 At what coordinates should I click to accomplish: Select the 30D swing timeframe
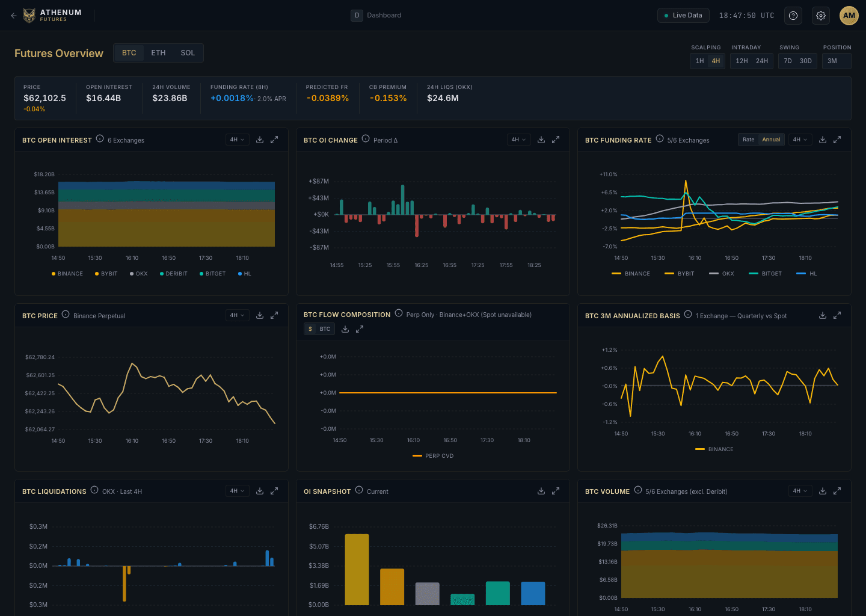point(806,61)
